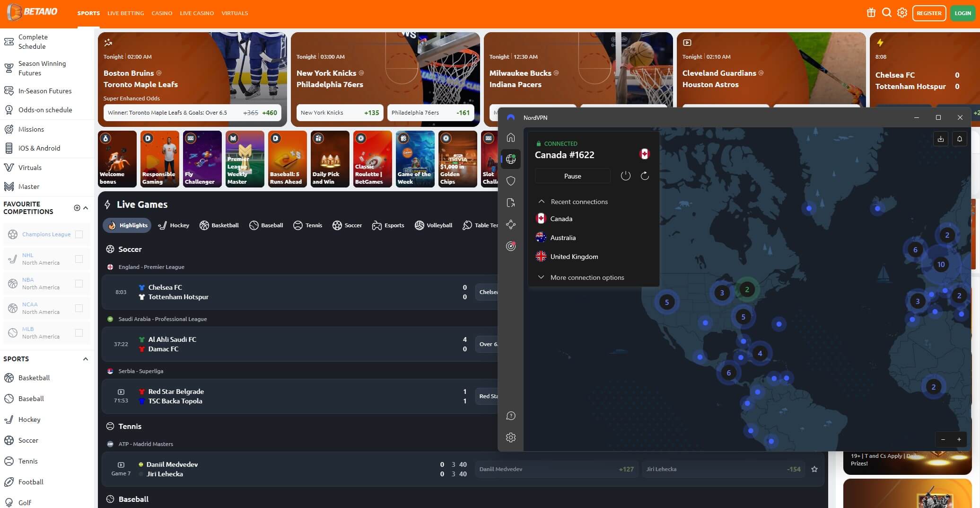
Task: Open Betano gift promotions icon
Action: [x=871, y=13]
